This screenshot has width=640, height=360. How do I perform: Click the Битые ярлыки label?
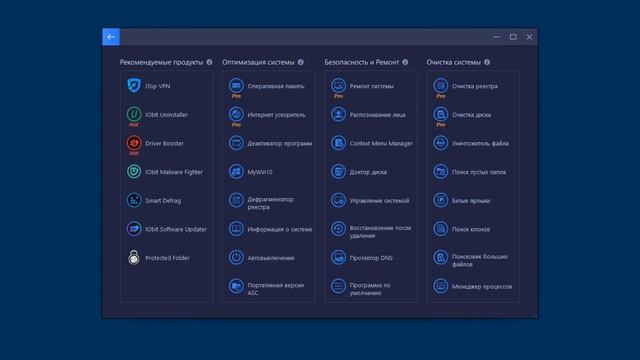[x=471, y=200]
